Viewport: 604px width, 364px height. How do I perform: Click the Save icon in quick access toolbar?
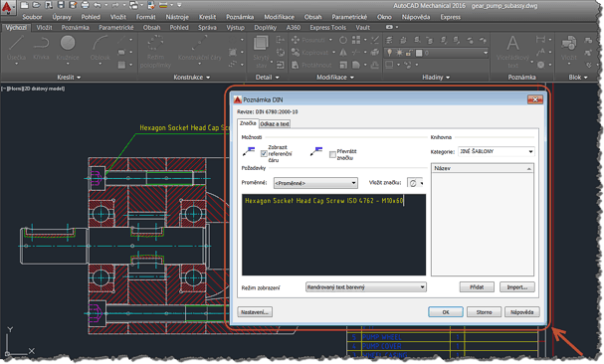coord(61,5)
